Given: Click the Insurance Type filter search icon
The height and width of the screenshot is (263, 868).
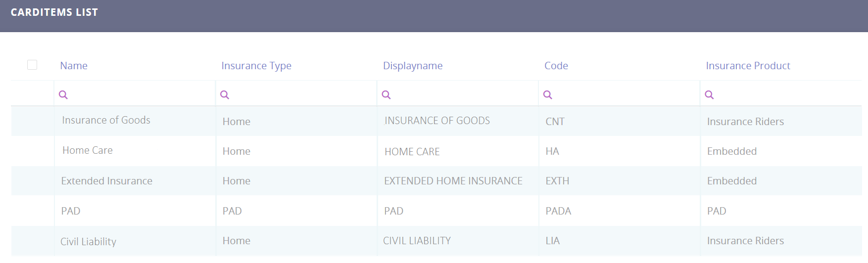Looking at the screenshot, I should (x=225, y=94).
